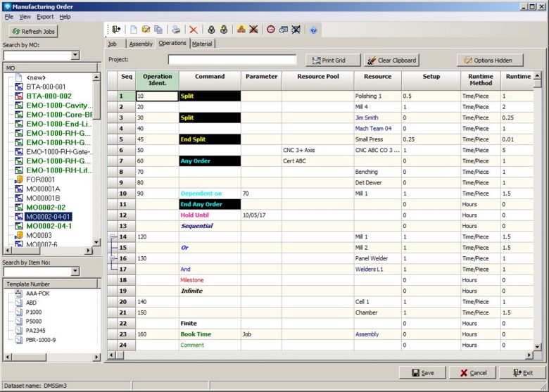
Task: Click the red X delete toolbar icon
Action: pyautogui.click(x=194, y=30)
